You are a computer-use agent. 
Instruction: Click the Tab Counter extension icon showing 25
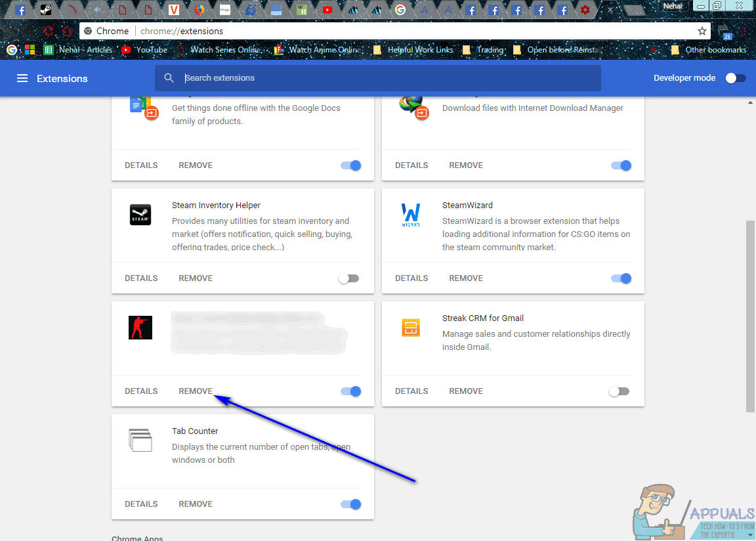(724, 32)
